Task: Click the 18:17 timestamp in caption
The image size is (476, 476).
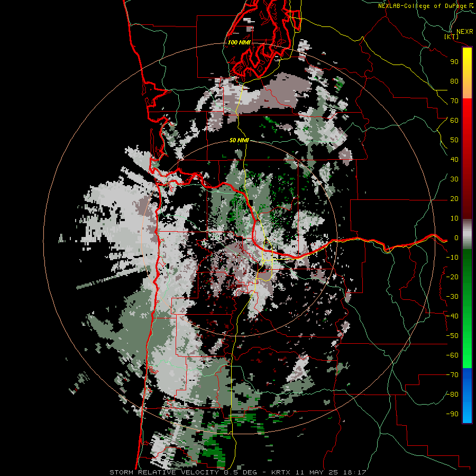Action: click(x=355, y=472)
